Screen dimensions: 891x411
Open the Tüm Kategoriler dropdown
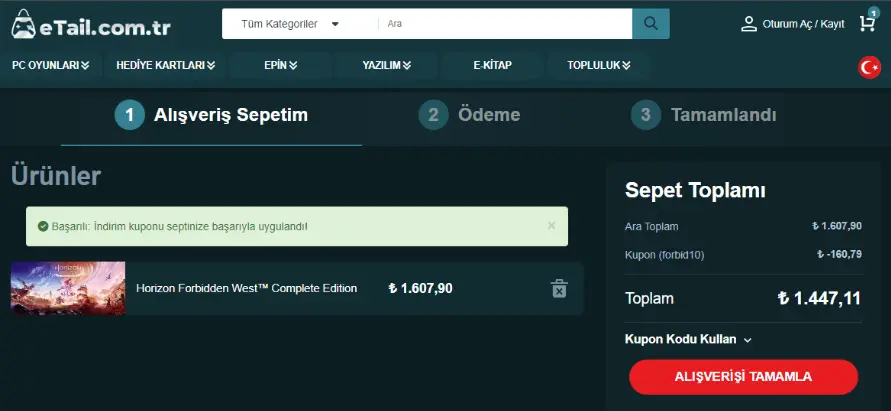pyautogui.click(x=290, y=24)
